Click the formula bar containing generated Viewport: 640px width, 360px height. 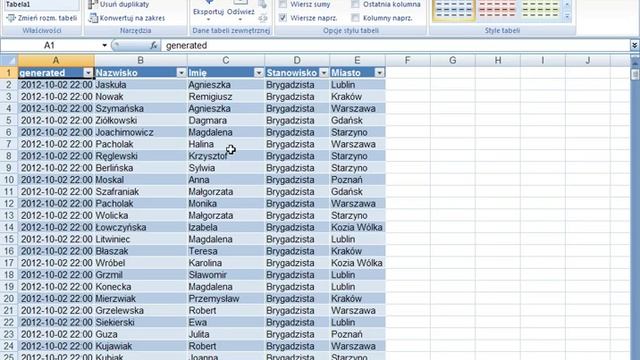point(396,45)
